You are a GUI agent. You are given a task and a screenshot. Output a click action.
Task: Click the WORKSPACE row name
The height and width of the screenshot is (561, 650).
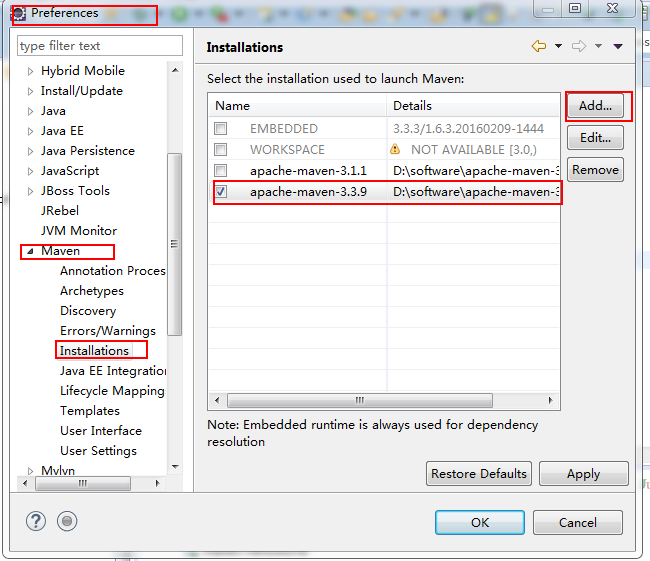287,150
